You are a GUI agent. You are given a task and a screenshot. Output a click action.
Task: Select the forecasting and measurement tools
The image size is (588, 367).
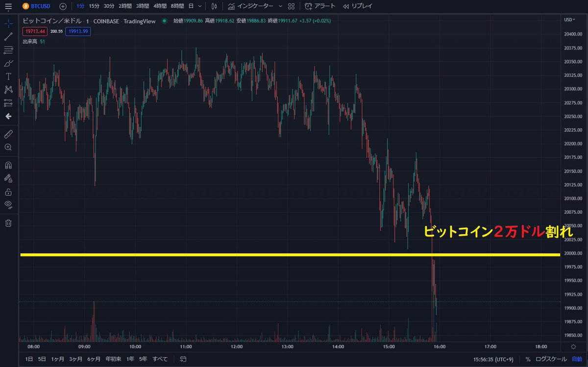(8, 102)
